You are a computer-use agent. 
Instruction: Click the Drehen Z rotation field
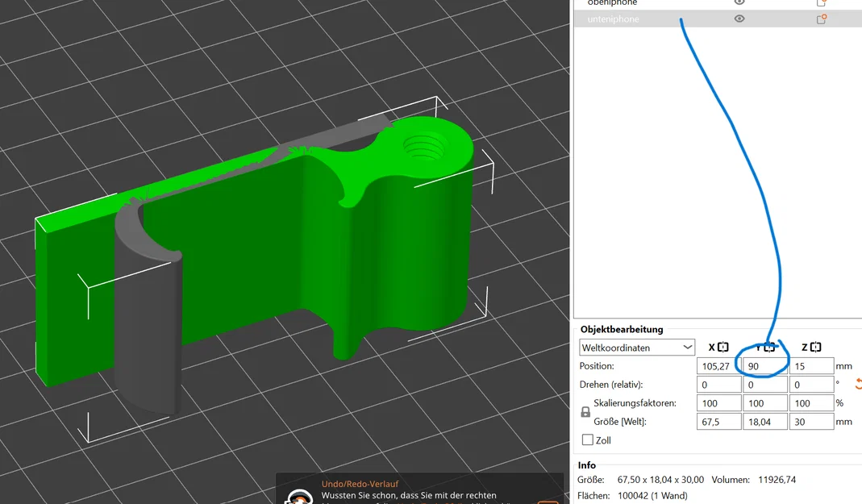(811, 385)
